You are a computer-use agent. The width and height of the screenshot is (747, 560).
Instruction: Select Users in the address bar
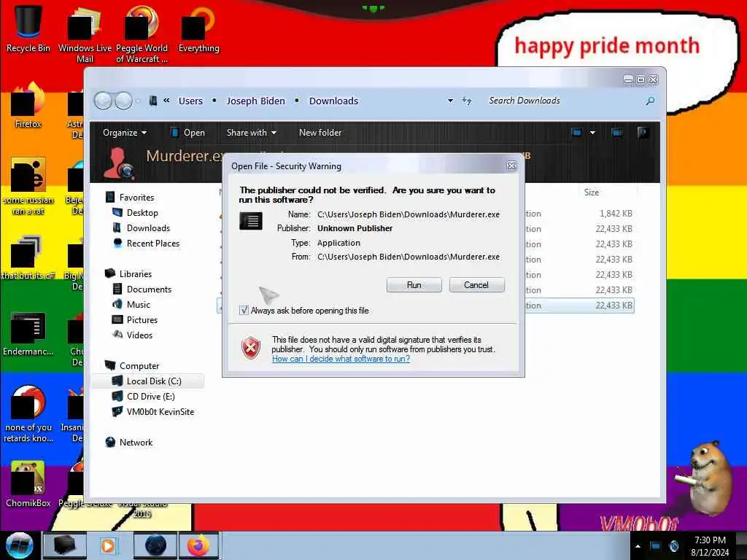[x=190, y=101]
